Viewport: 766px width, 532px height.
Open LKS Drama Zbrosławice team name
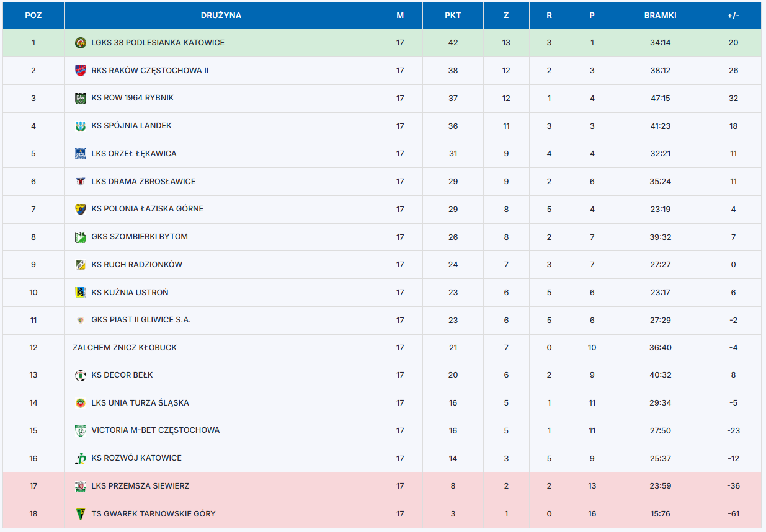(143, 182)
